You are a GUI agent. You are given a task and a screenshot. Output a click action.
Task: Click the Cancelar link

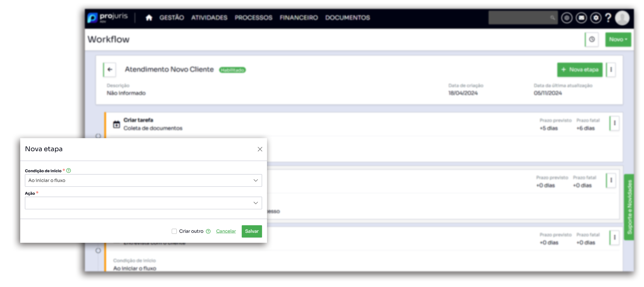pos(226,231)
